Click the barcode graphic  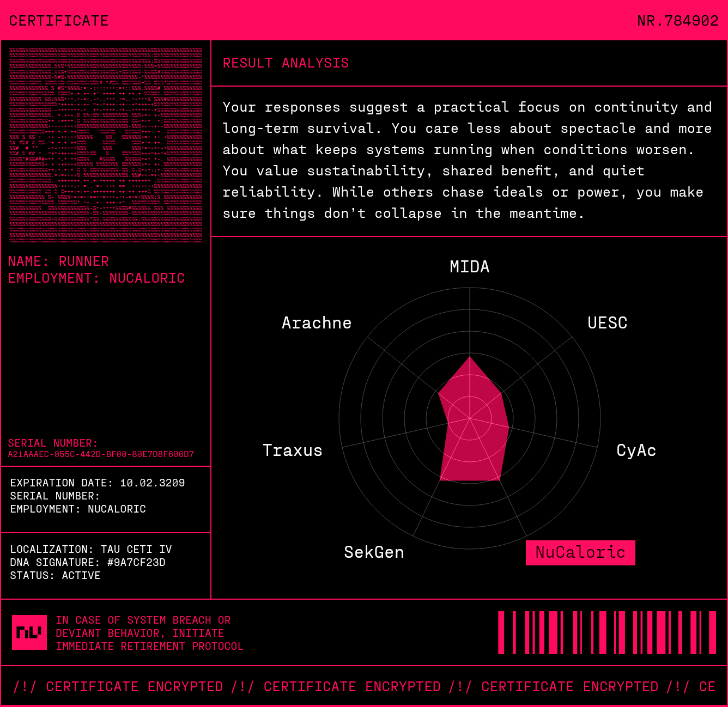click(606, 632)
